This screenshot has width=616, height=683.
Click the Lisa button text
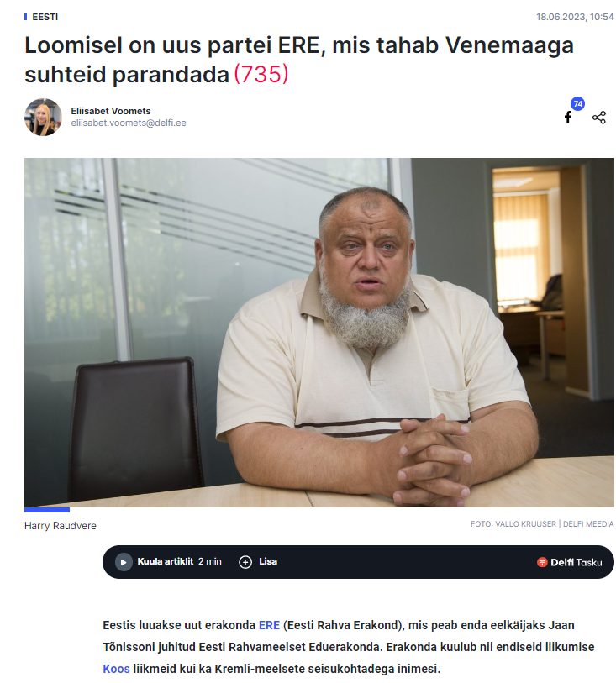click(x=268, y=561)
